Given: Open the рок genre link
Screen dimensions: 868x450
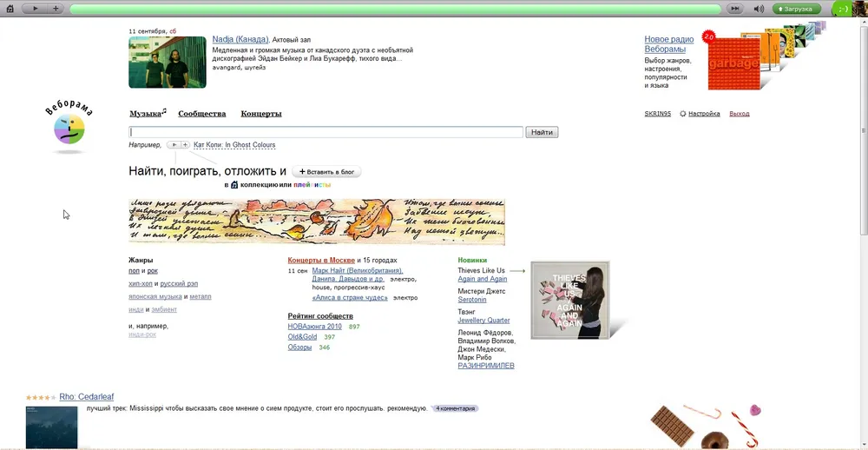Looking at the screenshot, I should tap(153, 271).
